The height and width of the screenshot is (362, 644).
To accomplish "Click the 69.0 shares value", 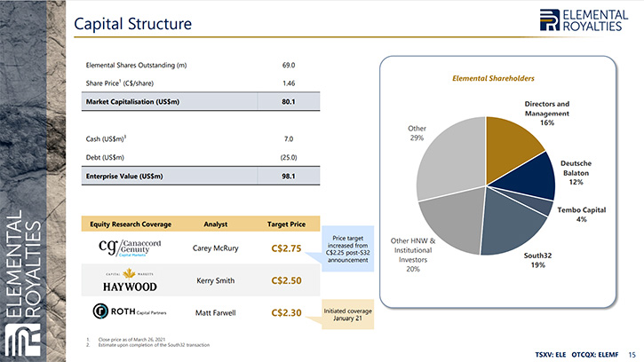I will [289, 66].
